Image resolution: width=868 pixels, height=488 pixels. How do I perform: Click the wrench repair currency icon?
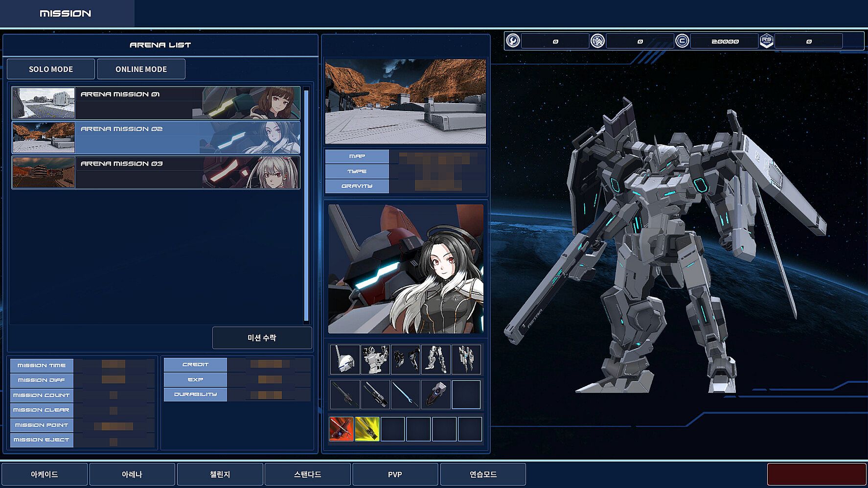[513, 41]
